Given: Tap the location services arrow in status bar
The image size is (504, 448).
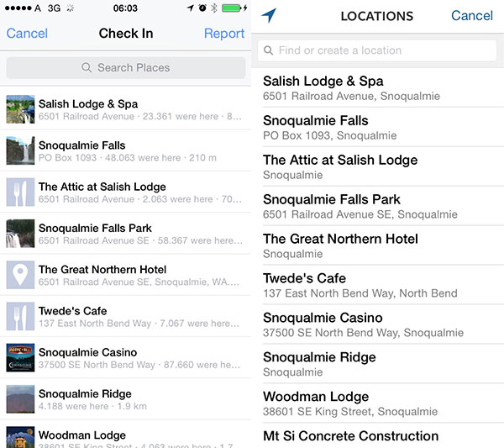Looking at the screenshot, I should [191, 8].
